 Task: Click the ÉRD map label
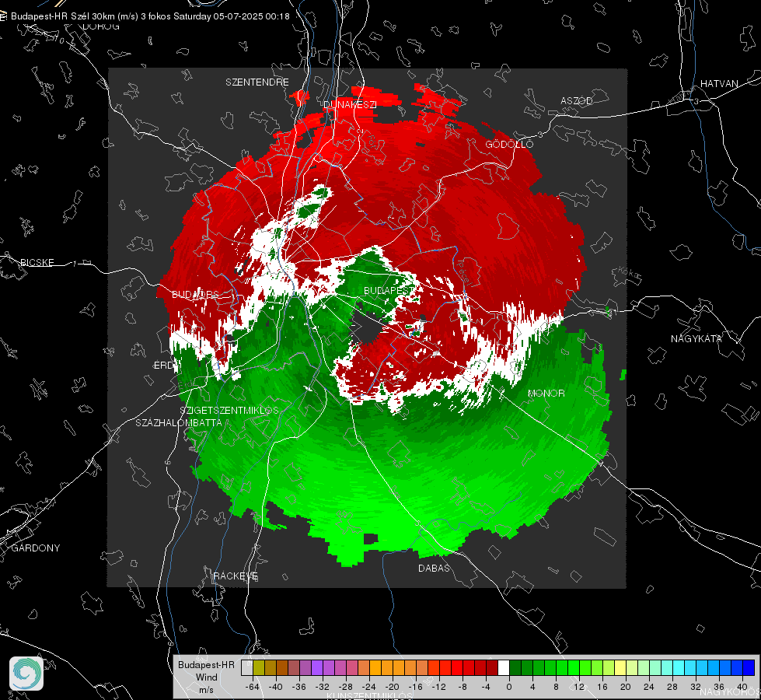coord(163,366)
